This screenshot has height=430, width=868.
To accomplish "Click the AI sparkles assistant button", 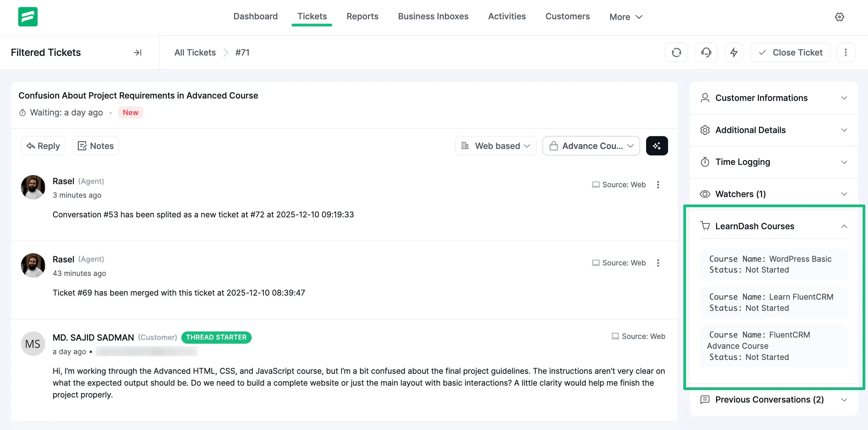I will coord(657,146).
